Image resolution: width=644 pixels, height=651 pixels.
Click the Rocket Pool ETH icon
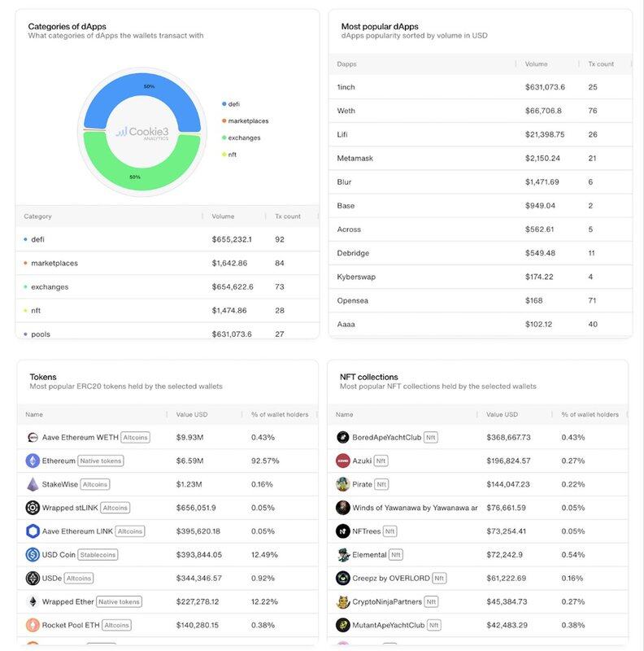33,625
